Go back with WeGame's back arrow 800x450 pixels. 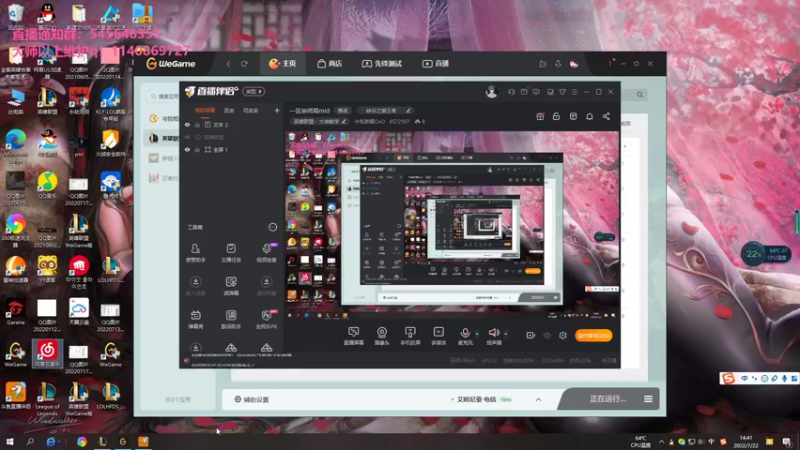(x=228, y=64)
